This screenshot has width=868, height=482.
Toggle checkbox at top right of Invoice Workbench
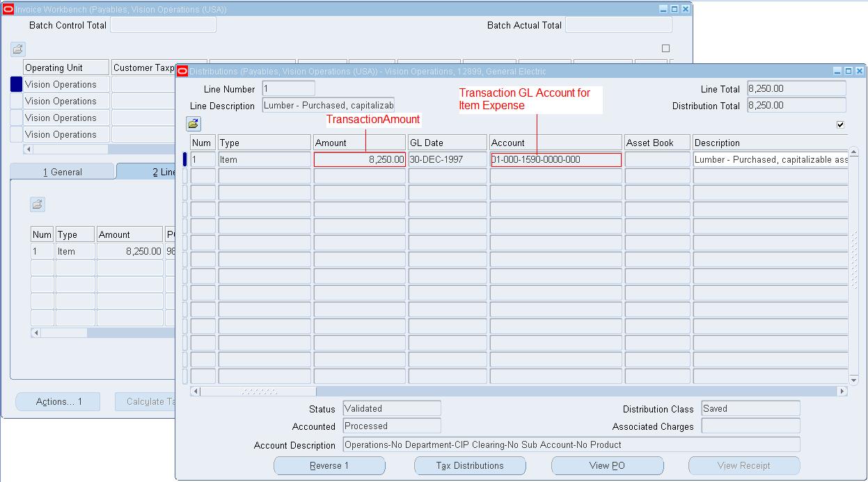(x=665, y=49)
